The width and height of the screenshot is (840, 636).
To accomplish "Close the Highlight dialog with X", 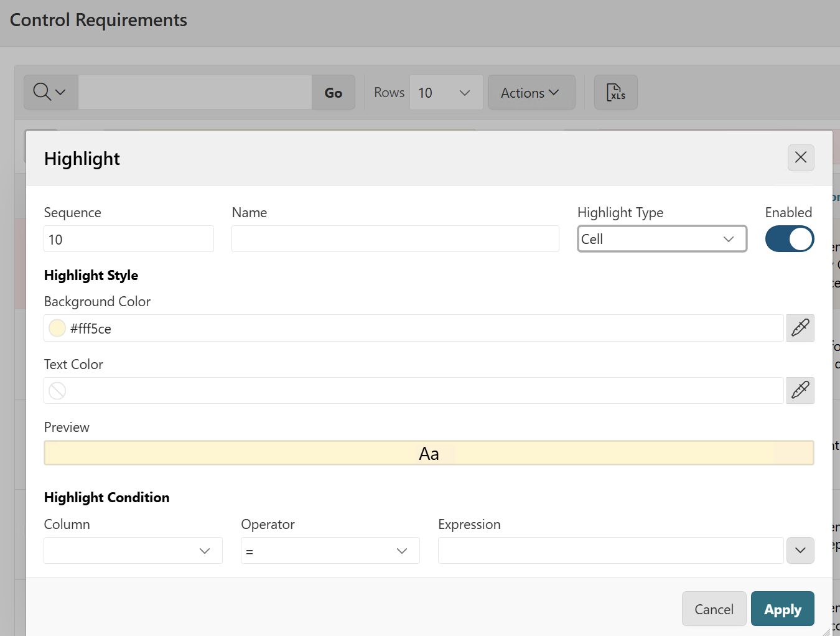I will [x=801, y=158].
